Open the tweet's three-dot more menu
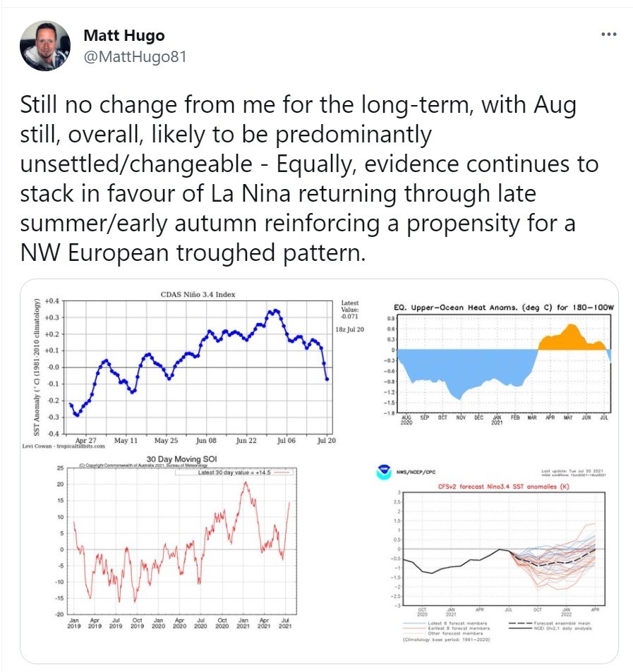The width and height of the screenshot is (633, 672). pyautogui.click(x=608, y=35)
